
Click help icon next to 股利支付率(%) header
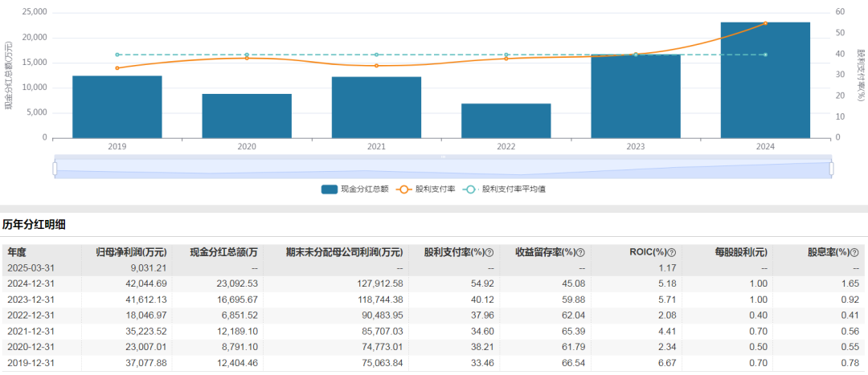point(489,252)
